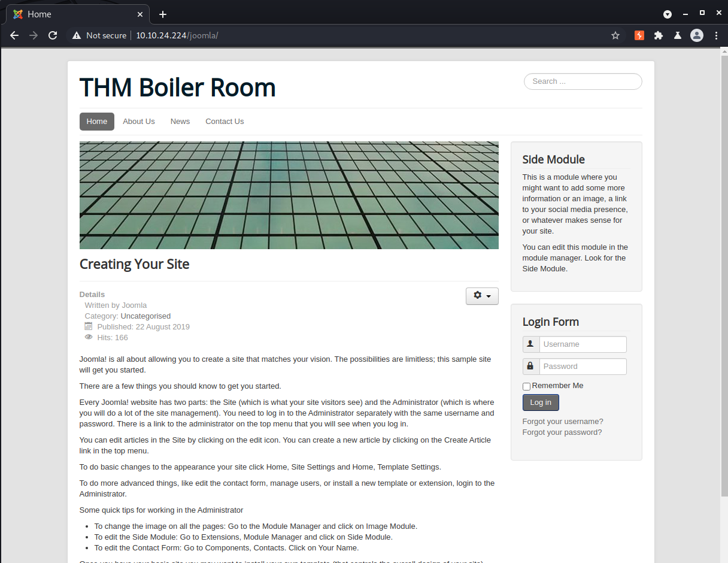Click the flask extension icon

[x=678, y=35]
